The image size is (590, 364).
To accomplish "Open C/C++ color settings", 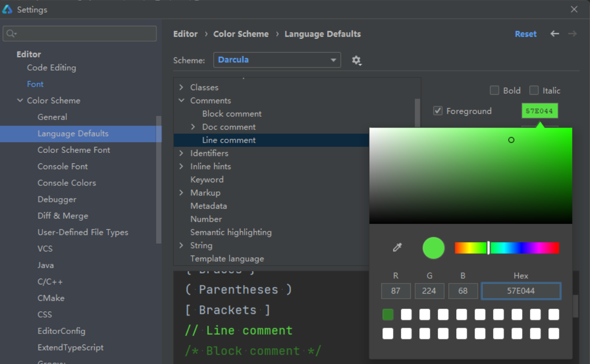I will coord(50,282).
